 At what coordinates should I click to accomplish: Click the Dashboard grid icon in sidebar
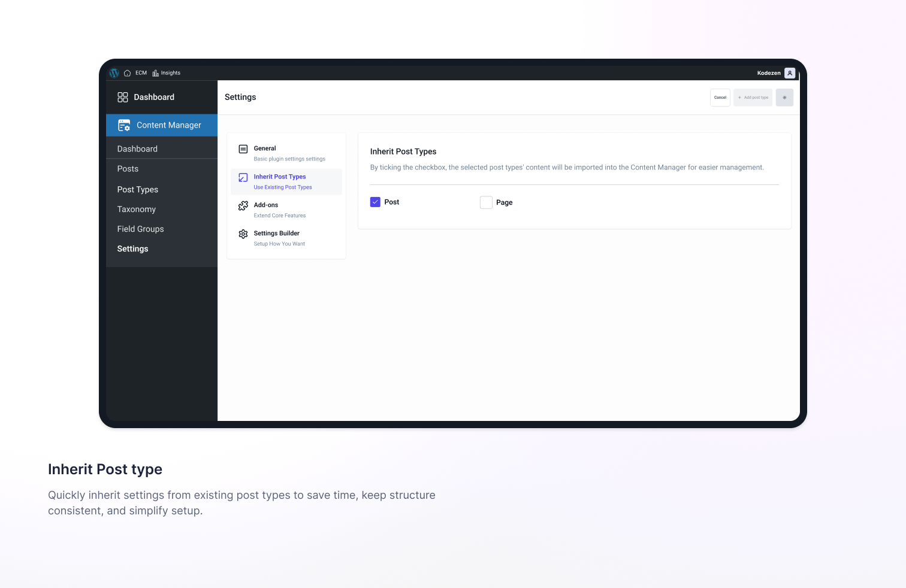123,96
